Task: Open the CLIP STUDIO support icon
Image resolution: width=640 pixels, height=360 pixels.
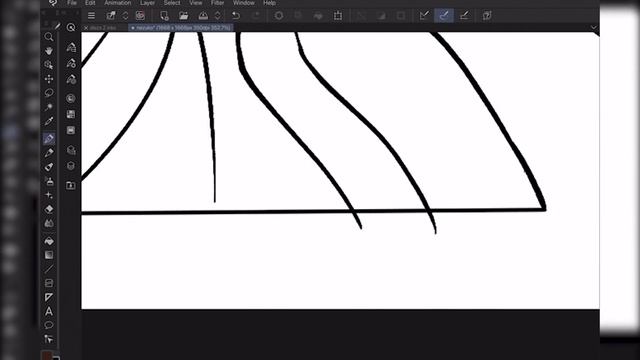Action: click(487, 16)
